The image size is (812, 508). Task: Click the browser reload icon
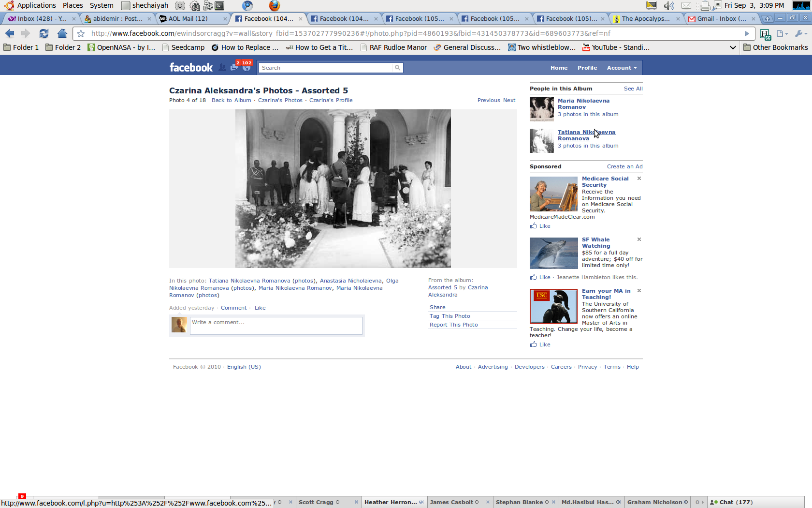tap(43, 33)
